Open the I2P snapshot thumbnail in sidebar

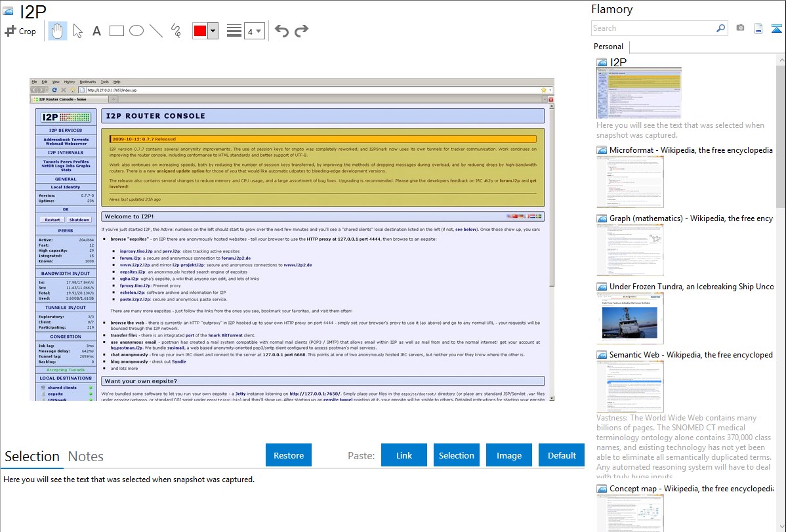coord(639,93)
